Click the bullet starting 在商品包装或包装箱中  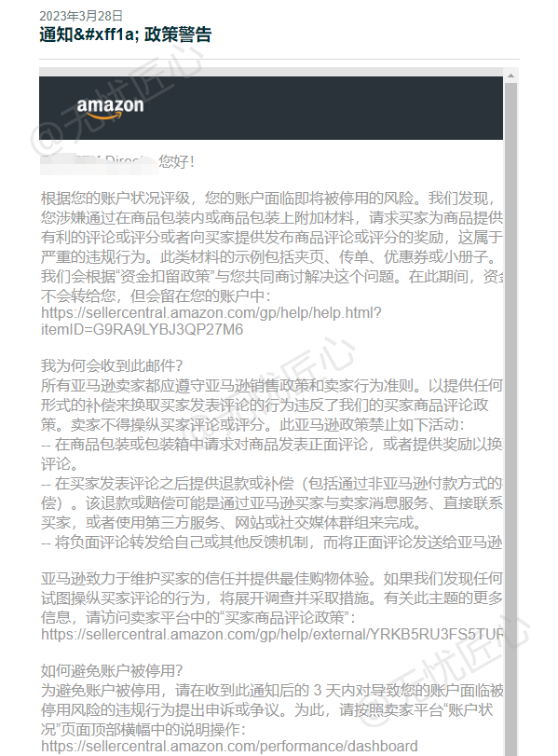pos(272,454)
